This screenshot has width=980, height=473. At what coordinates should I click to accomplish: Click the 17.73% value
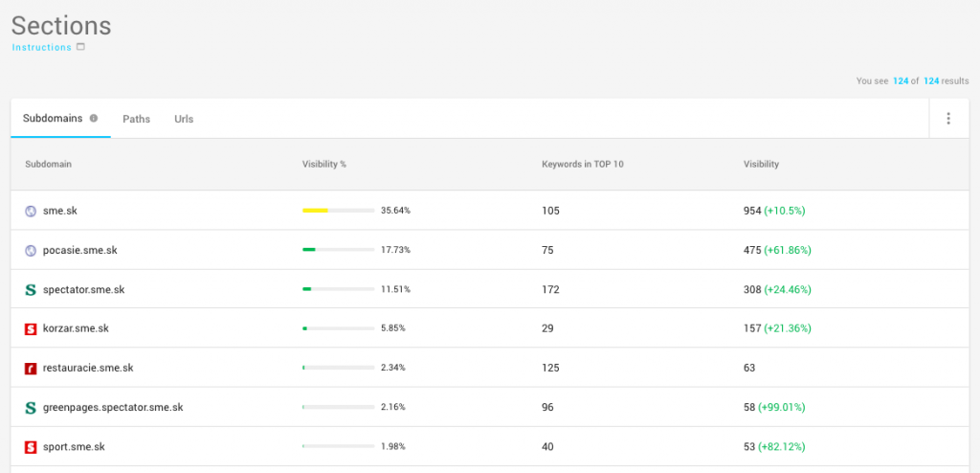coord(395,250)
